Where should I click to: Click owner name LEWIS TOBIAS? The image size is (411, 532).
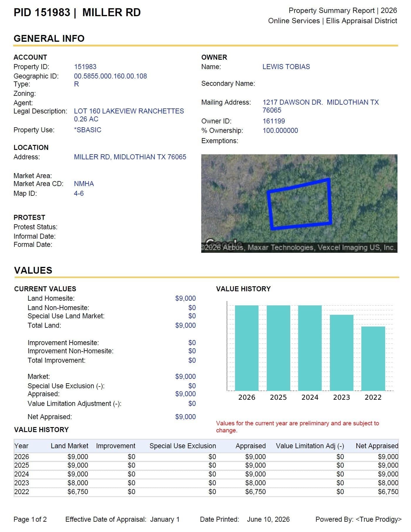[x=286, y=67]
